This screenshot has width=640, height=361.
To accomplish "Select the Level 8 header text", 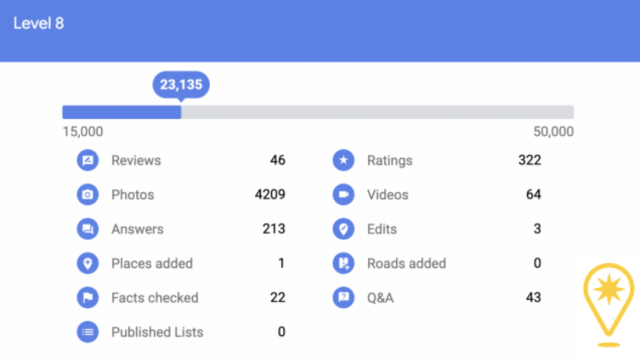I will (39, 23).
